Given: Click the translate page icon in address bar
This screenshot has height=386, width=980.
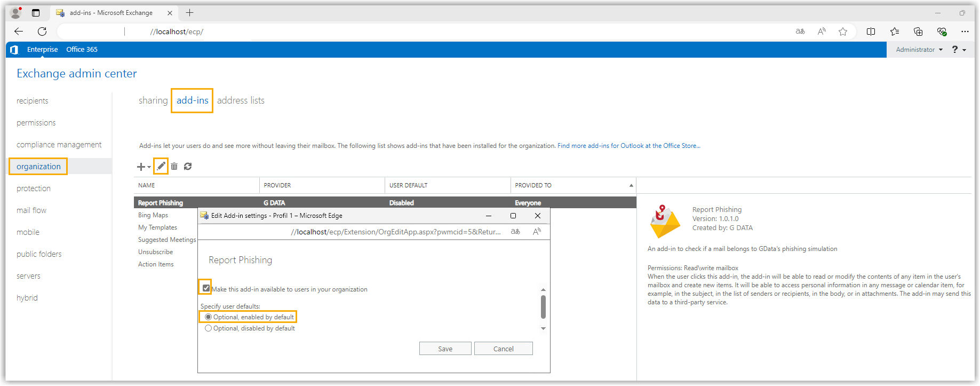Looking at the screenshot, I should [x=800, y=31].
